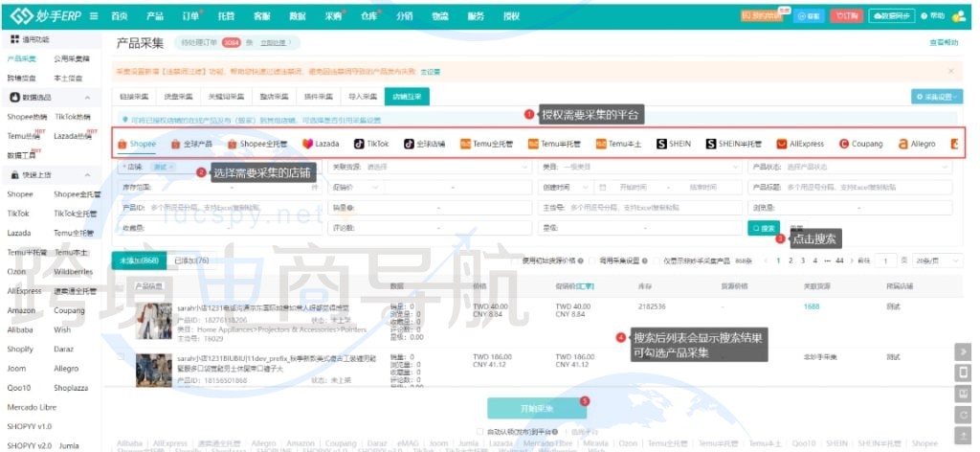
Task: Tick the checkbox for the second product row
Action: [121, 356]
